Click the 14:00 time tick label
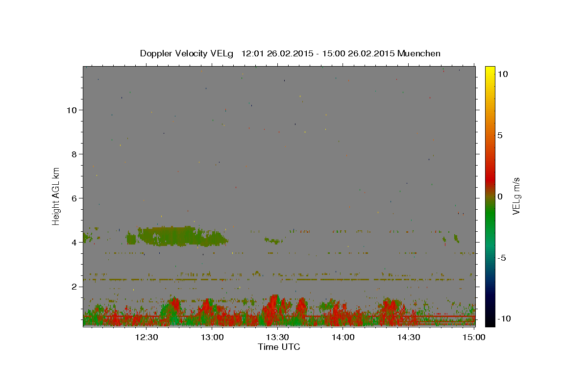Viewport: 588px width, 392px height. click(343, 337)
